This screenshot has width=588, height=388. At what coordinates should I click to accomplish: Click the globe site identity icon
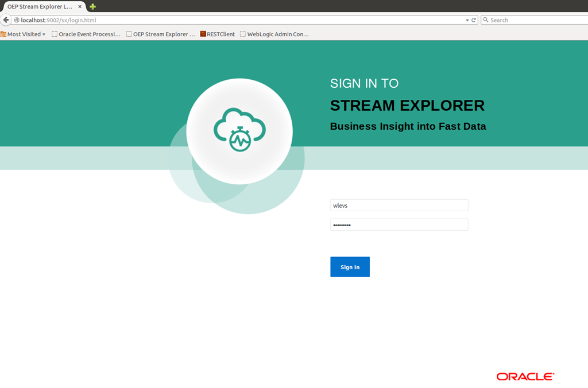click(x=17, y=20)
